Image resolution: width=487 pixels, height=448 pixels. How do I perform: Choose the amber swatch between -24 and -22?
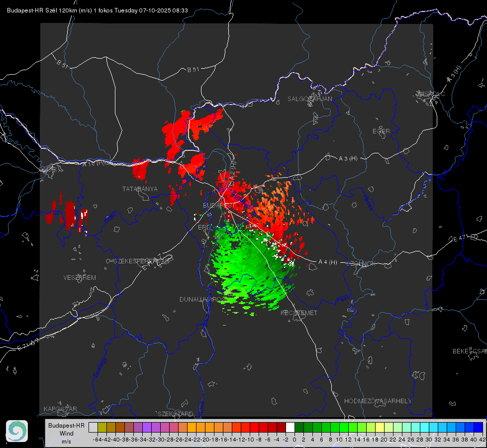point(192,427)
